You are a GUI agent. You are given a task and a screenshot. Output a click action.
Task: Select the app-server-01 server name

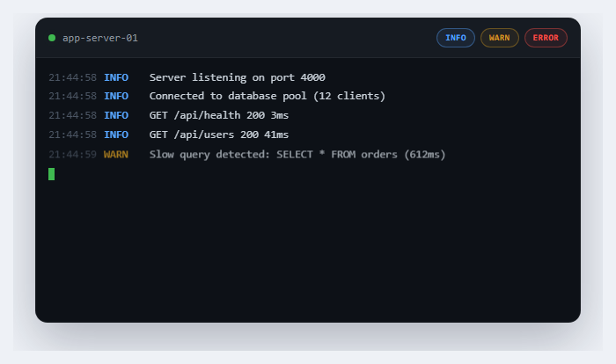coord(100,38)
